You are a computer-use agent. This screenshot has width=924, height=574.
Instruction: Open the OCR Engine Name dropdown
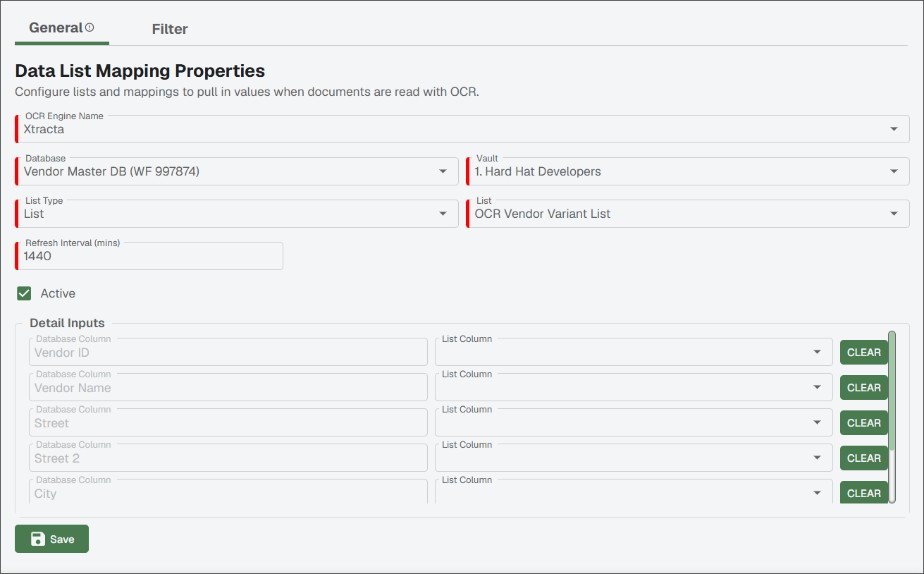point(462,129)
